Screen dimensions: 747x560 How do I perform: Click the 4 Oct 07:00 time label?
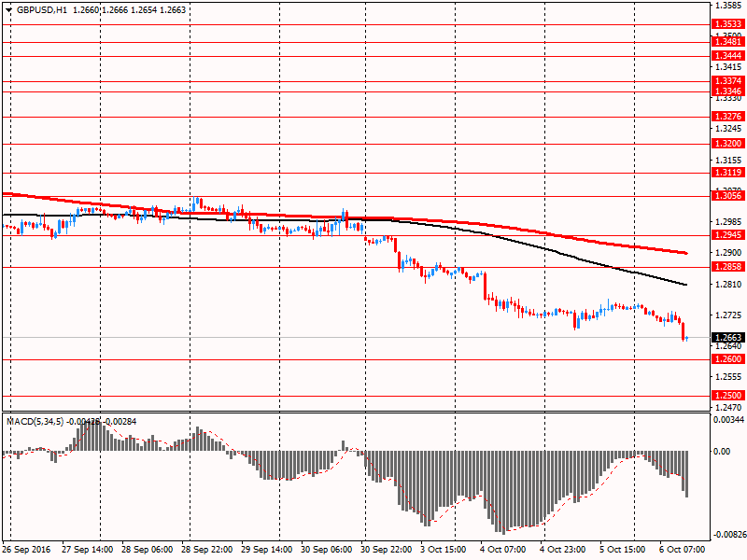[x=503, y=550]
